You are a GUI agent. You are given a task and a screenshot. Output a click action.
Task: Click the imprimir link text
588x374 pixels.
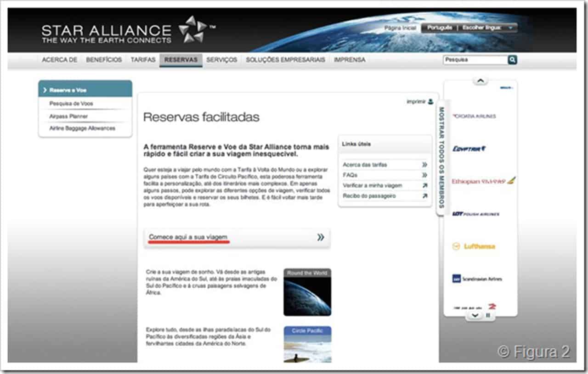tap(416, 101)
